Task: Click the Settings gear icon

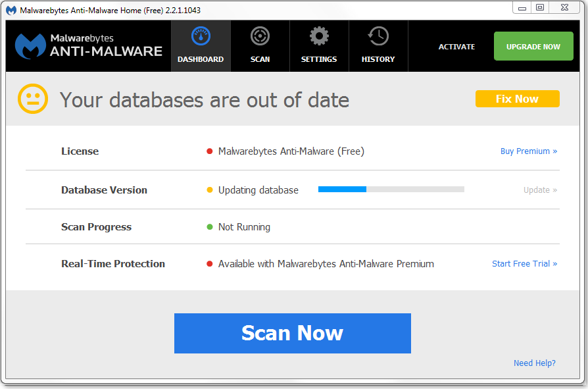Action: (x=319, y=36)
